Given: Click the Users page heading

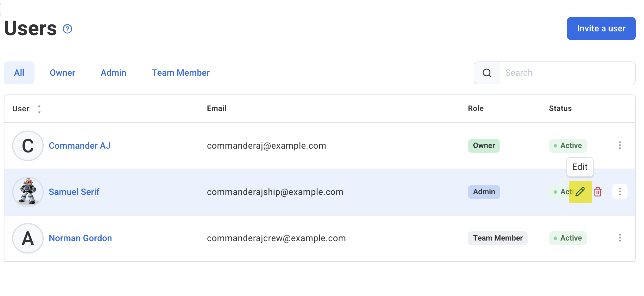Looking at the screenshot, I should (31, 29).
